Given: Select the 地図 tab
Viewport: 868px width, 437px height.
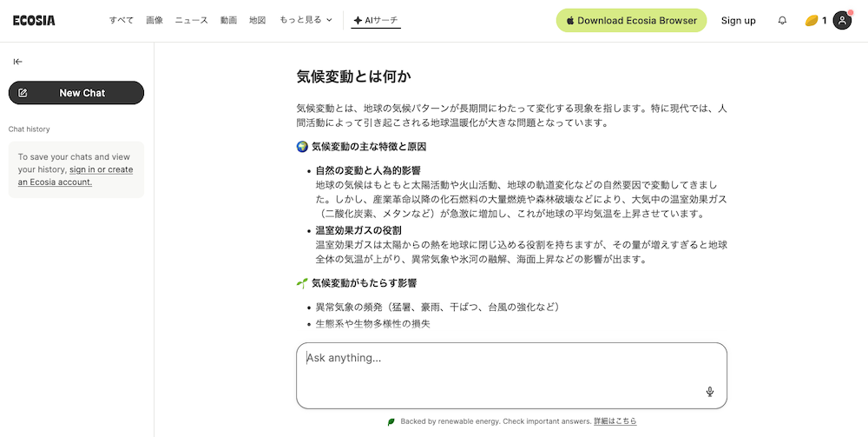Looking at the screenshot, I should pos(257,20).
